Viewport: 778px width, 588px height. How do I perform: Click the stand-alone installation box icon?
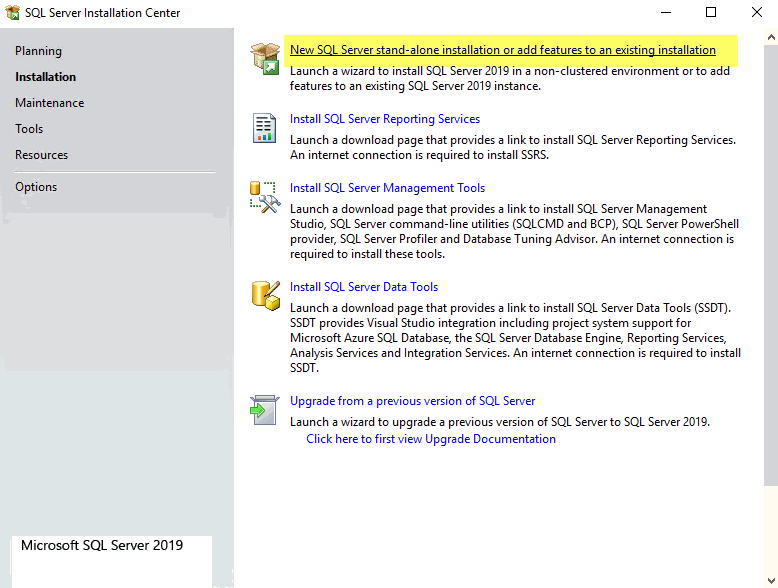pyautogui.click(x=265, y=59)
